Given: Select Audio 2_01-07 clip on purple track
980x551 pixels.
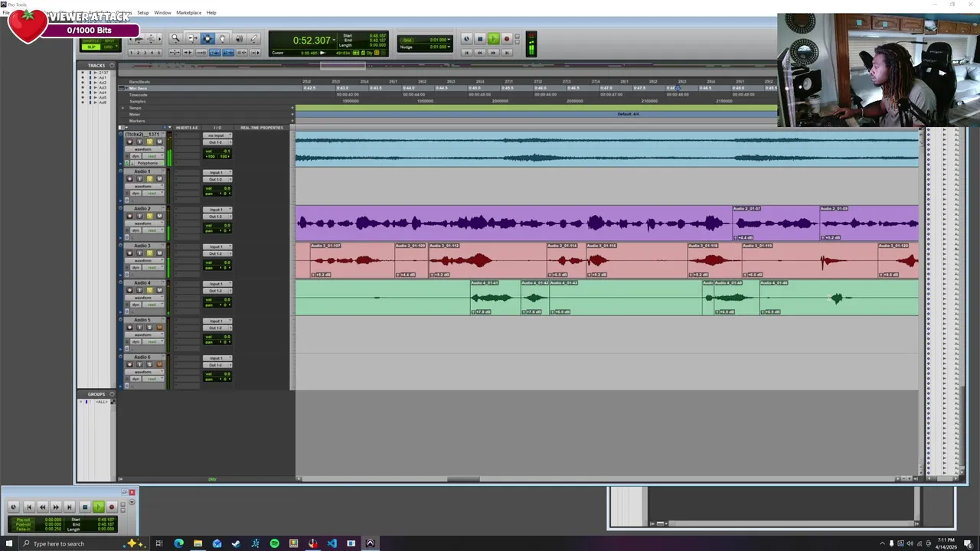Looking at the screenshot, I should 776,223.
